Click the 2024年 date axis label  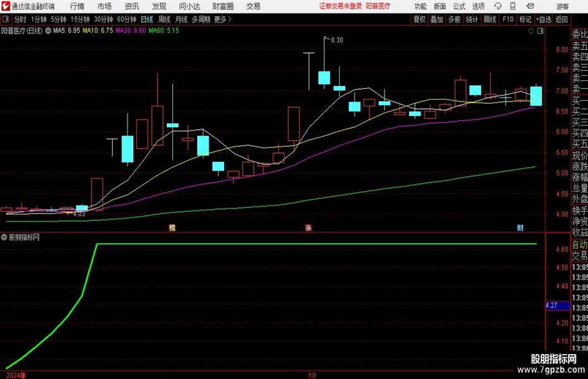(16, 375)
